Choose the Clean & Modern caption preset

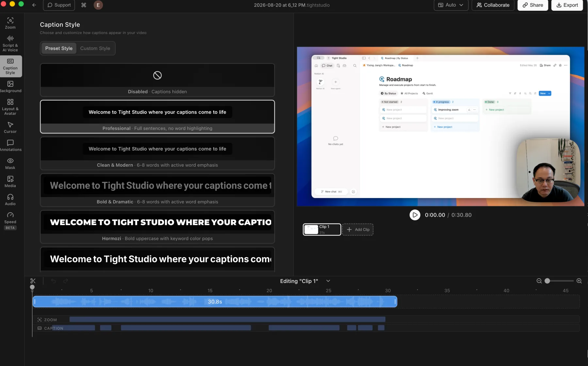pos(157,153)
